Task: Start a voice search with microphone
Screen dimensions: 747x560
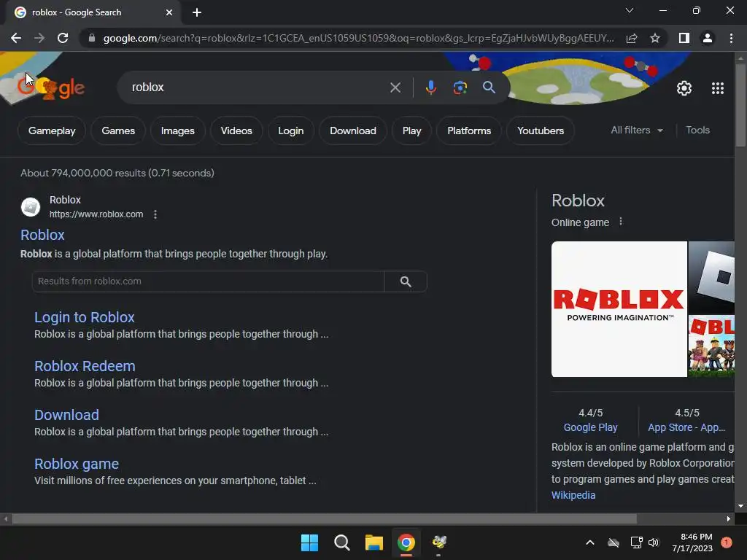Action: (430, 87)
